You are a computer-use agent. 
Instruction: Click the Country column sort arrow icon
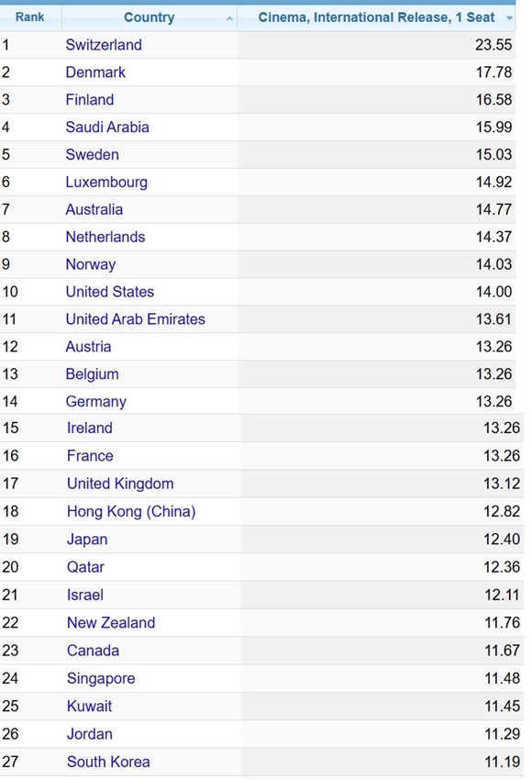[229, 19]
